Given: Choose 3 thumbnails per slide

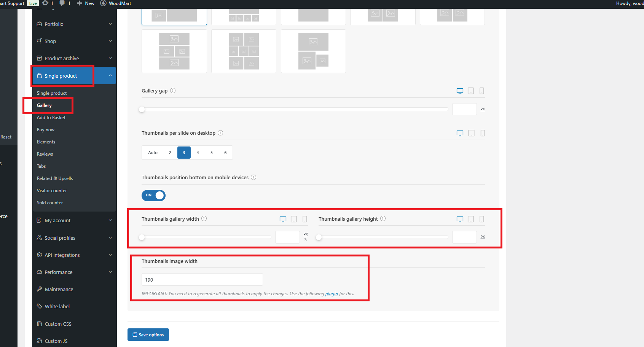Looking at the screenshot, I should (184, 153).
